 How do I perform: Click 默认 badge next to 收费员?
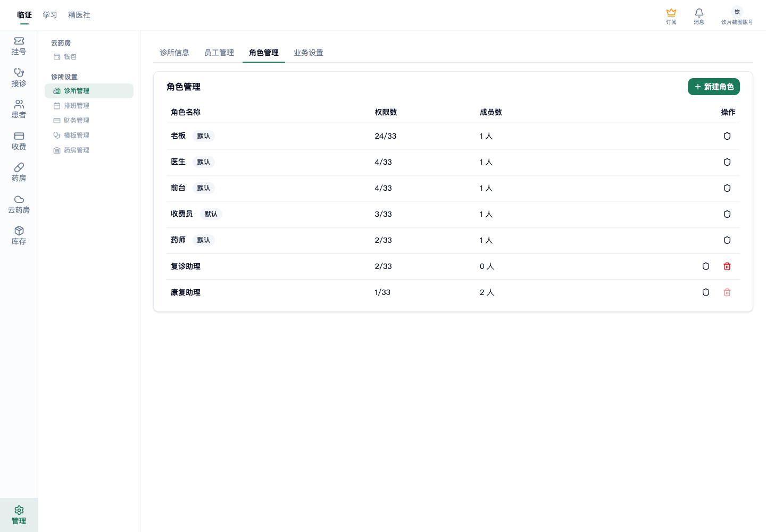(x=211, y=214)
